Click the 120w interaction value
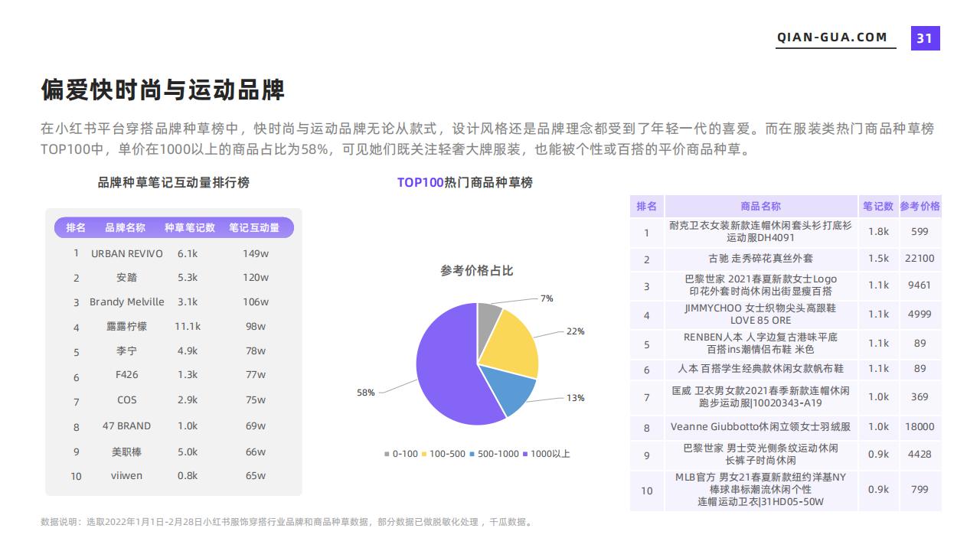The height and width of the screenshot is (551, 980). tap(256, 277)
